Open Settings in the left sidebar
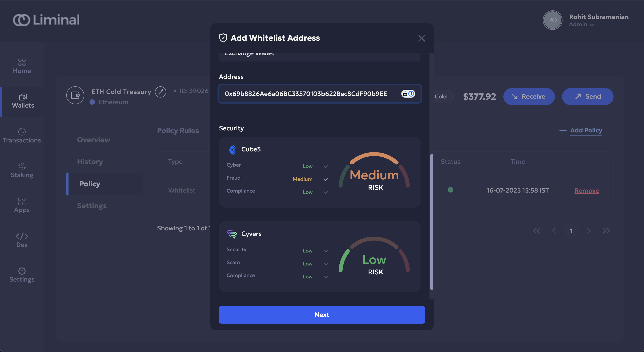 point(22,275)
